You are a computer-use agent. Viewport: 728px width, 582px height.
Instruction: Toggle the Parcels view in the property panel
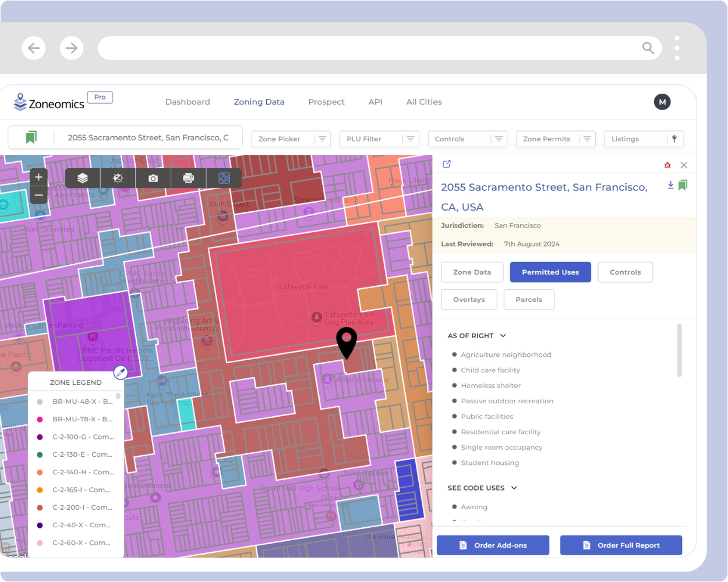point(529,299)
